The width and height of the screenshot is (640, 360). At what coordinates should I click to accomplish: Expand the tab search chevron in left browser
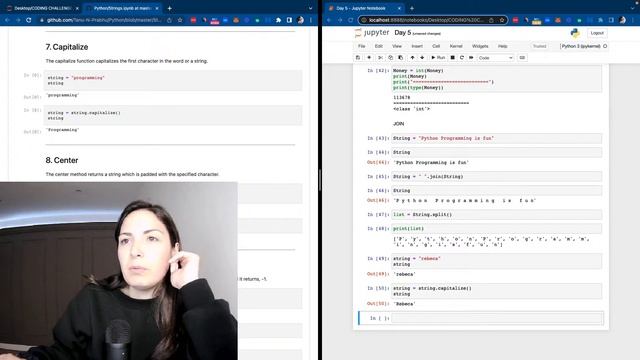pos(310,8)
